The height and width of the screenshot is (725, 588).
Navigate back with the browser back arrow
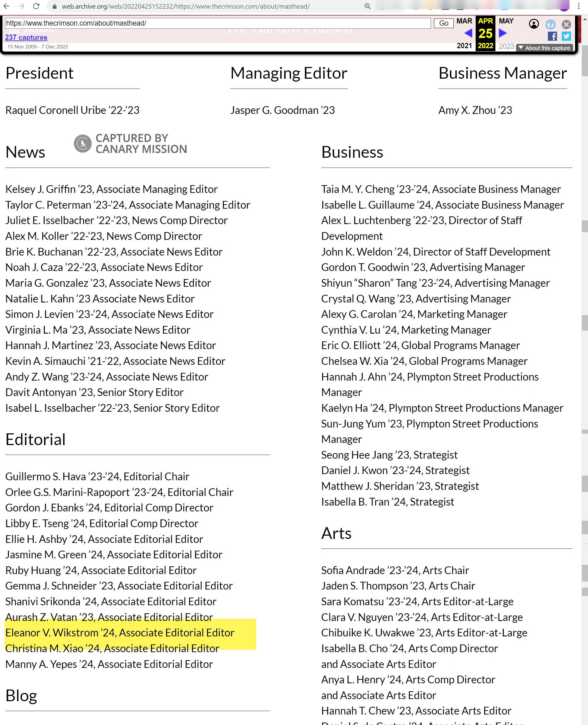coord(7,6)
